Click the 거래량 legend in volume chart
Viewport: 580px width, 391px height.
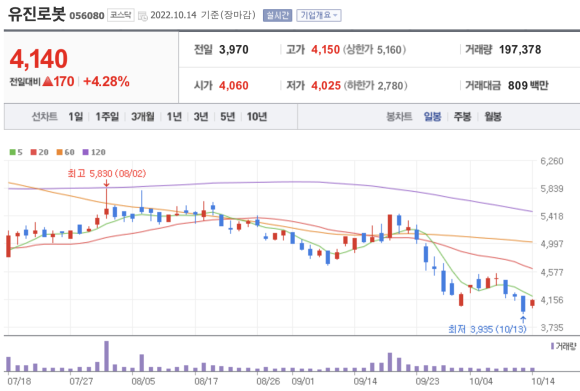pyautogui.click(x=564, y=346)
